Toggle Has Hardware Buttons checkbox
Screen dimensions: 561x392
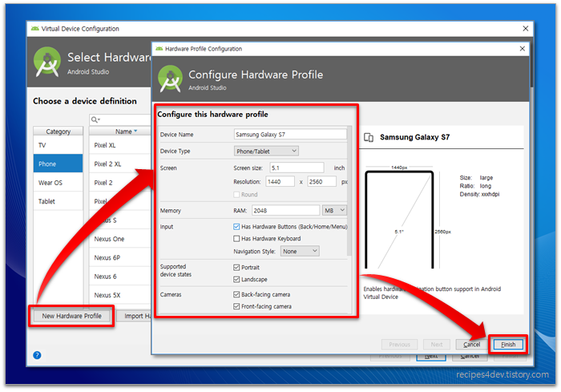click(x=236, y=227)
